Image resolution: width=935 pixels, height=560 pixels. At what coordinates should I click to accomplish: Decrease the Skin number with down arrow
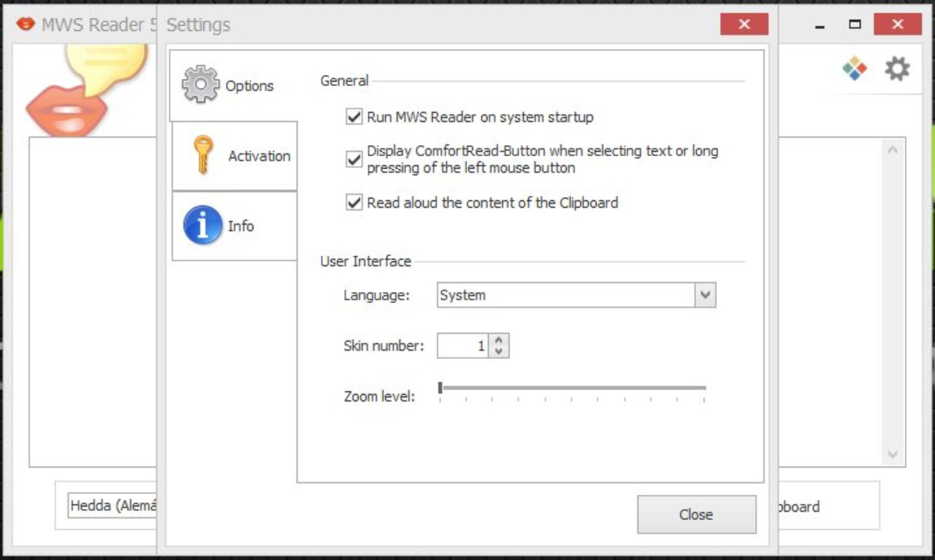(498, 351)
